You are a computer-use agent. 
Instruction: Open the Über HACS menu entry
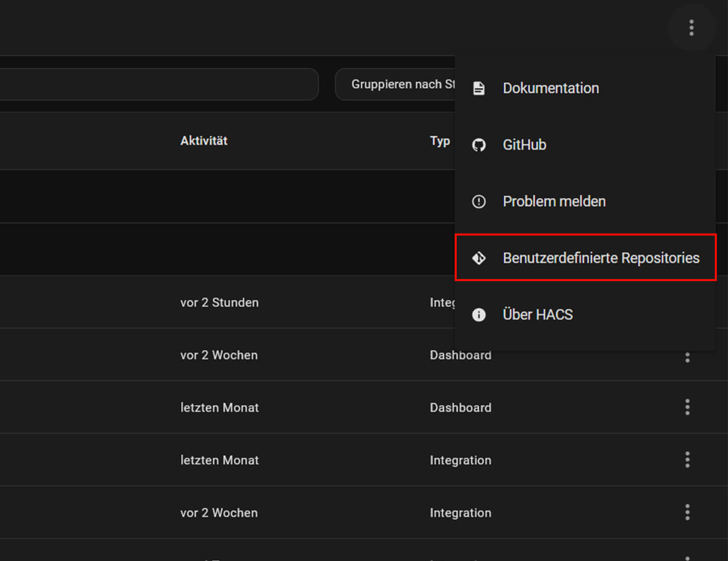(x=537, y=315)
